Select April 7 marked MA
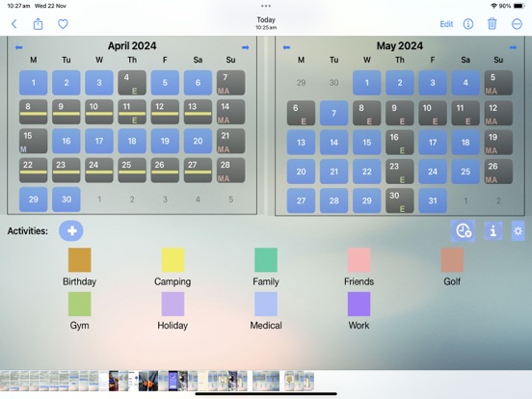Screen dimensions: 532x399 point(230,83)
